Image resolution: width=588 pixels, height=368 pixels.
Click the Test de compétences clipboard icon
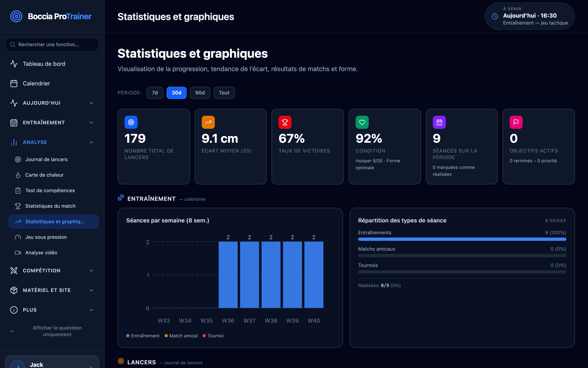(x=18, y=191)
